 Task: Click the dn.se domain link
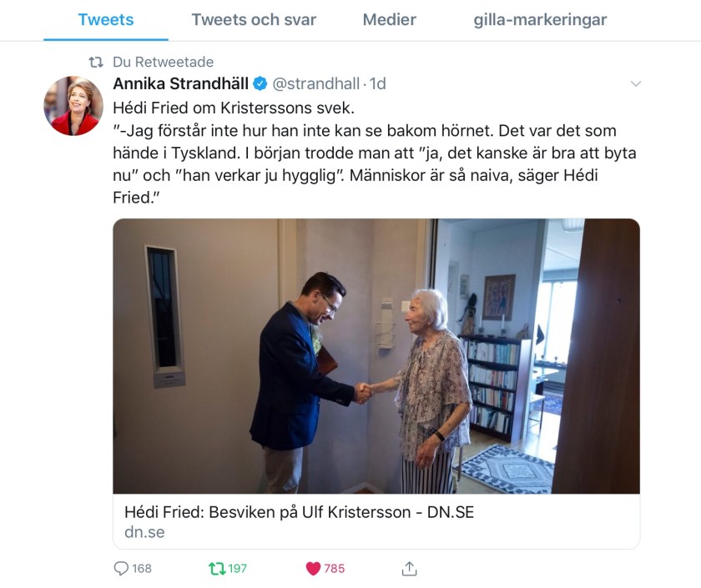click(x=144, y=532)
